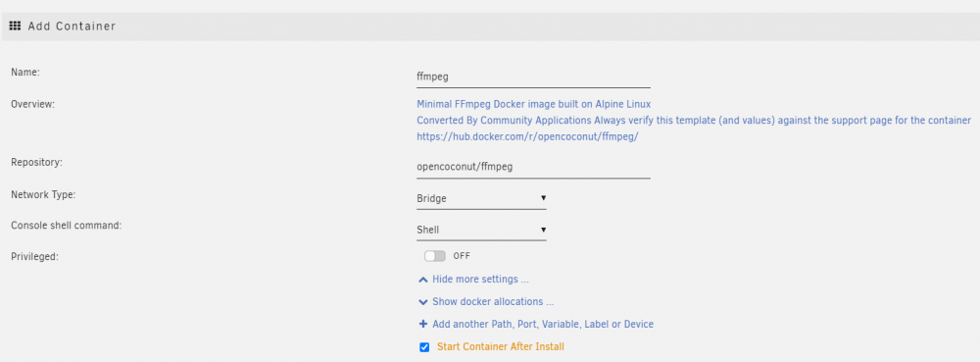Click the down chevron icon for Show docker allocations

pos(423,302)
